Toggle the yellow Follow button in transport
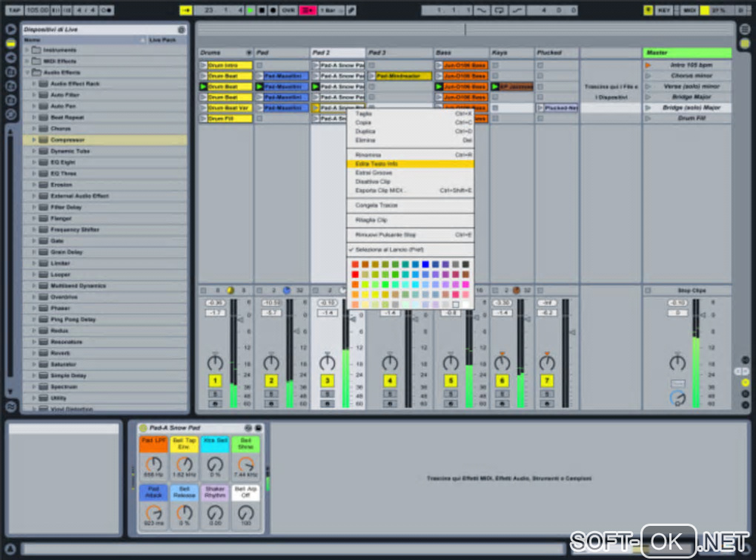The image size is (756, 560). point(185,10)
